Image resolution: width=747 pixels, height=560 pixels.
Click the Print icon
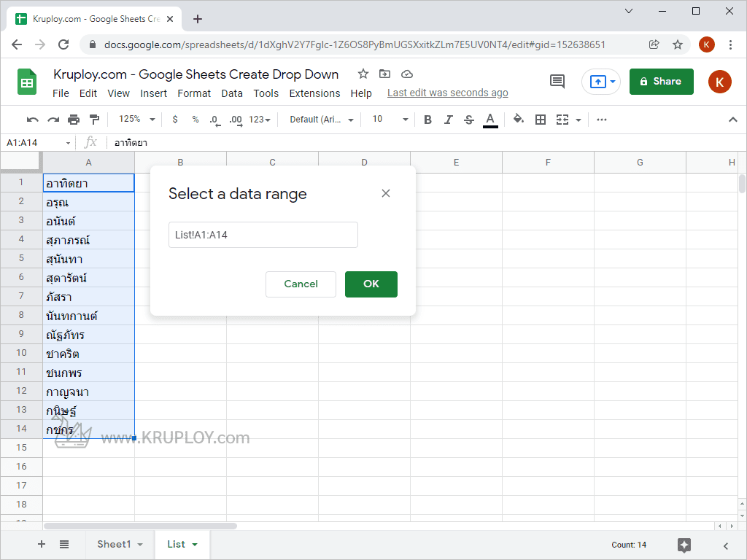tap(74, 120)
